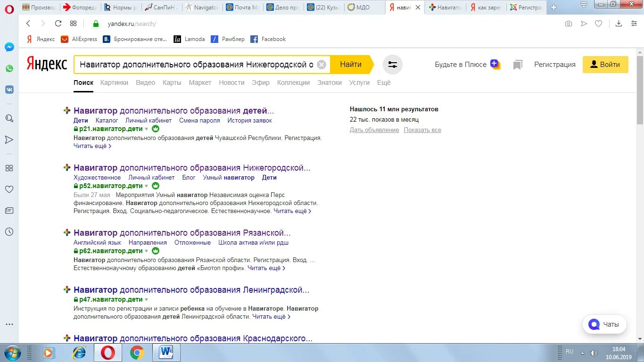
Task: Open the 'Будьте в Плюсе' link
Action: coord(467,65)
